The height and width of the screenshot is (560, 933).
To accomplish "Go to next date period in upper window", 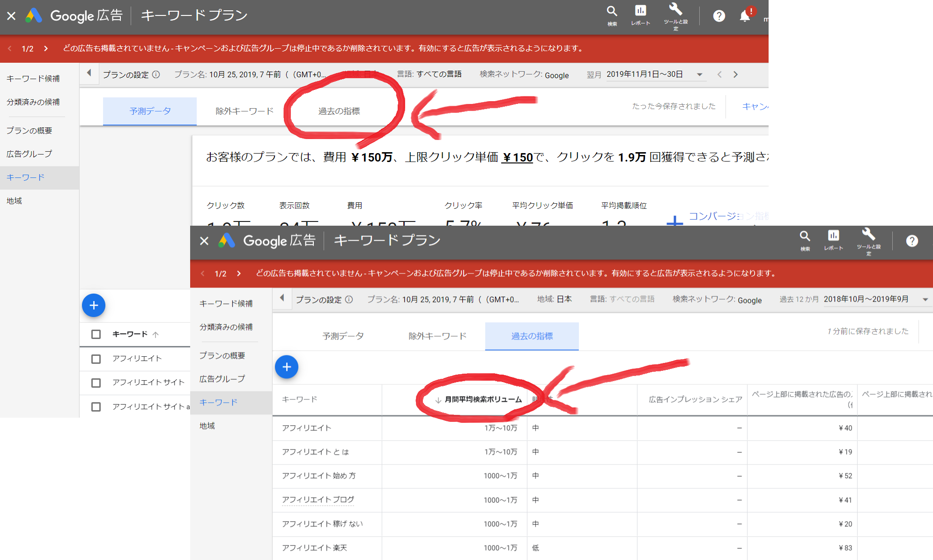I will (735, 74).
